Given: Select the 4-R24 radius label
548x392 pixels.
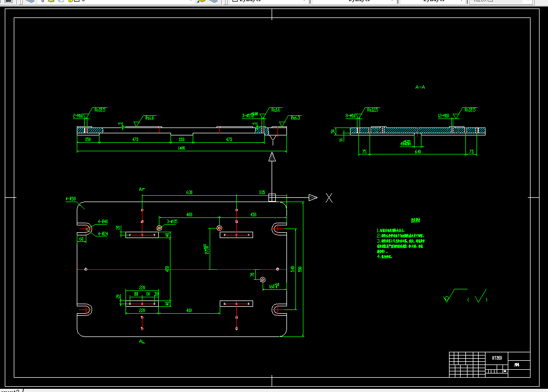Looking at the screenshot, I should pyautogui.click(x=103, y=233).
